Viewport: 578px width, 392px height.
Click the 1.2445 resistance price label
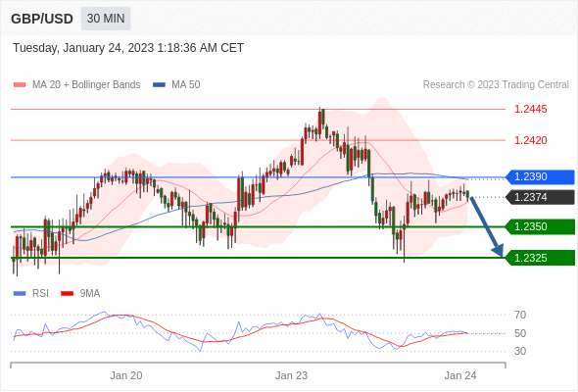(x=530, y=109)
